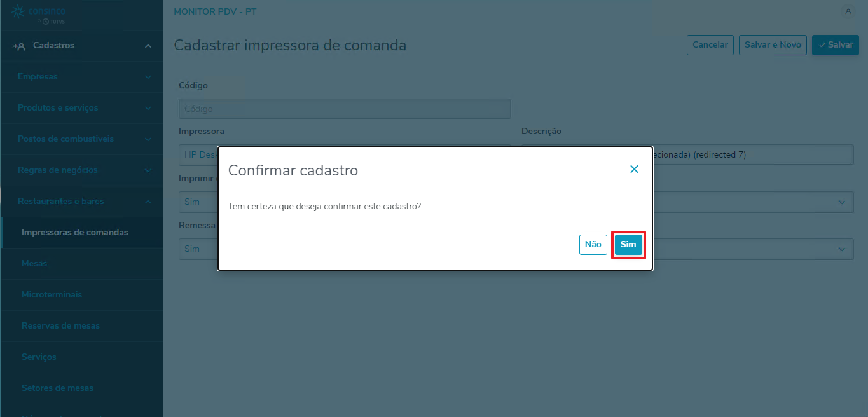
Task: Confirm with the Sim button
Action: click(628, 245)
